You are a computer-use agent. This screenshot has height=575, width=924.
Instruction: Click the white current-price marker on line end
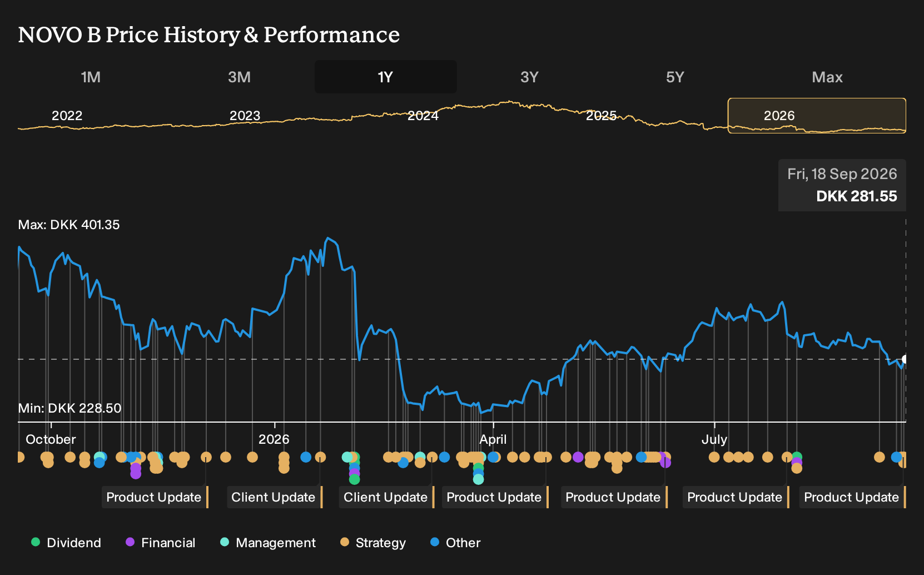coord(905,359)
